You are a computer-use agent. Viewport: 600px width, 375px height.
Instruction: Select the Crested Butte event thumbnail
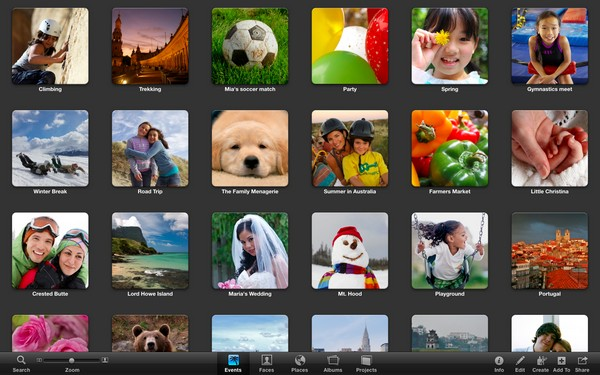(50, 251)
